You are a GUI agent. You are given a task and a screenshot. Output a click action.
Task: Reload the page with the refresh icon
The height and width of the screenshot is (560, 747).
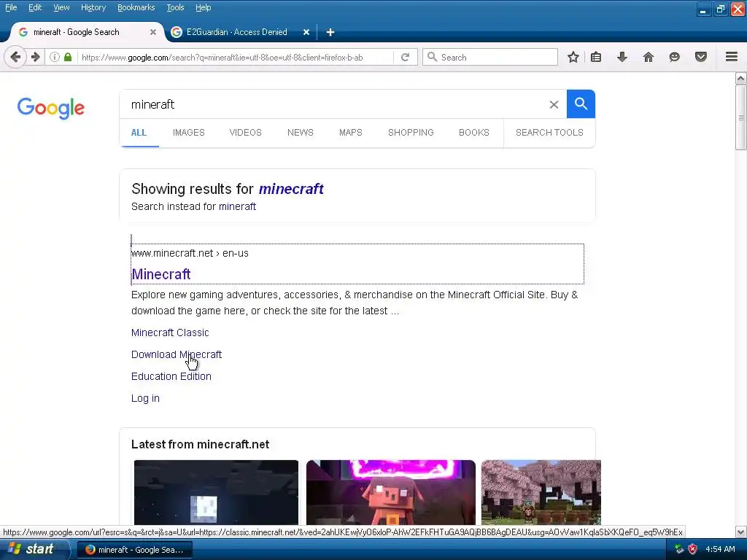click(x=406, y=57)
